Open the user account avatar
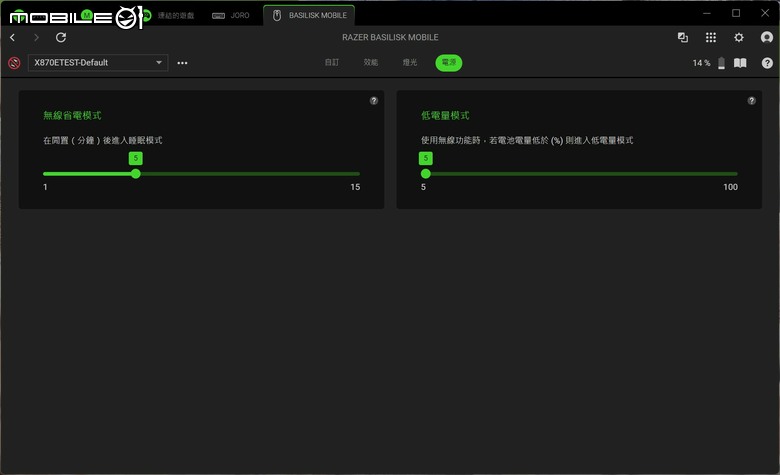Viewport: 780px width, 475px height. pos(767,37)
